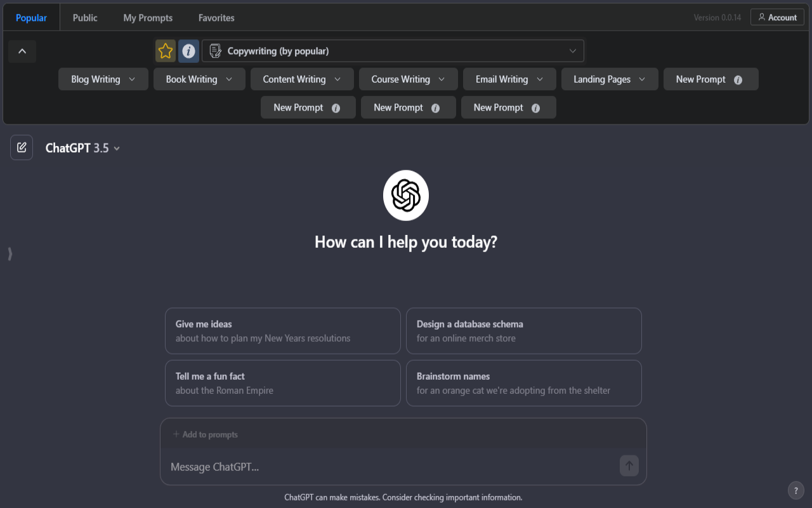Click the yellow star favorites icon
Image resolution: width=812 pixels, height=508 pixels.
(x=166, y=51)
